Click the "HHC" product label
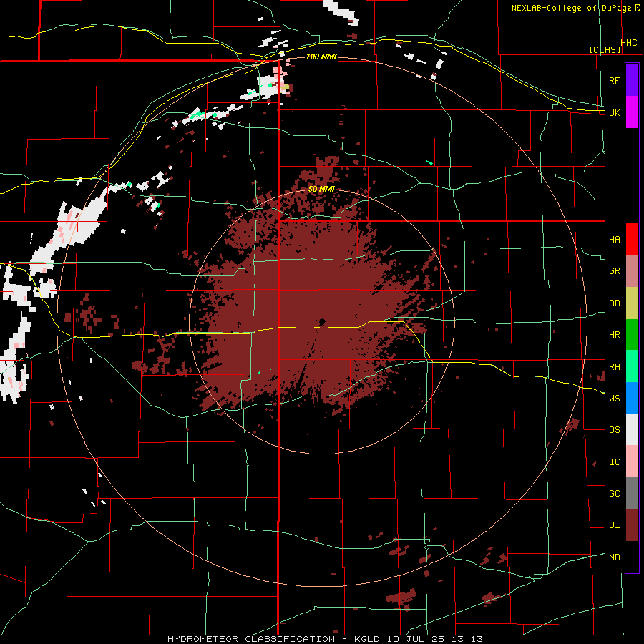Image resolution: width=644 pixels, height=644 pixels. [629, 43]
